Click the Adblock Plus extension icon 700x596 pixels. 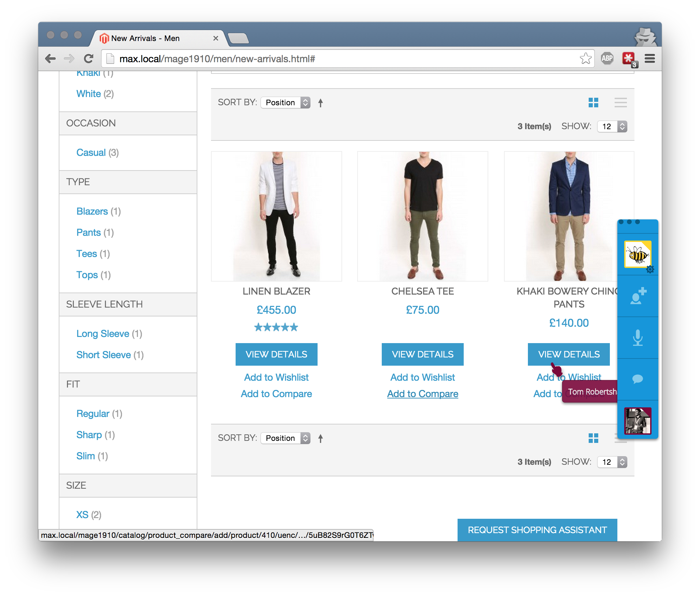click(x=607, y=58)
